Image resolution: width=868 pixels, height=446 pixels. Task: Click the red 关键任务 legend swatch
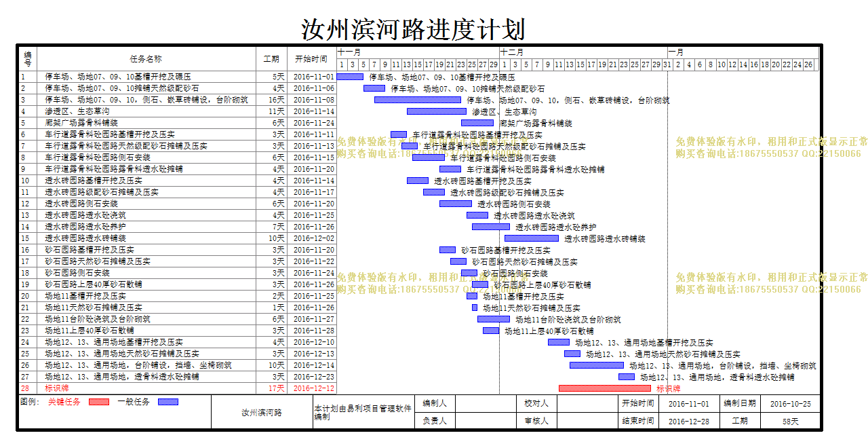point(99,402)
